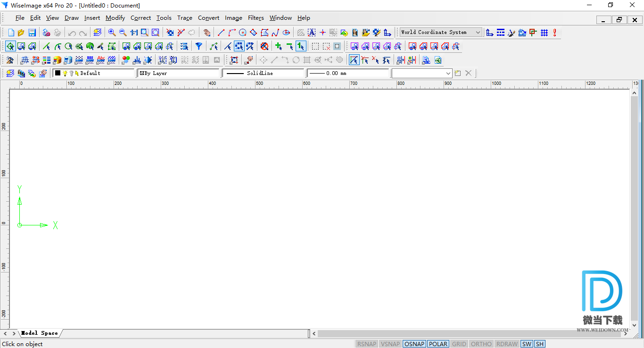Click the 1:1 zoom icon
Image resolution: width=644 pixels, height=348 pixels.
(x=134, y=33)
